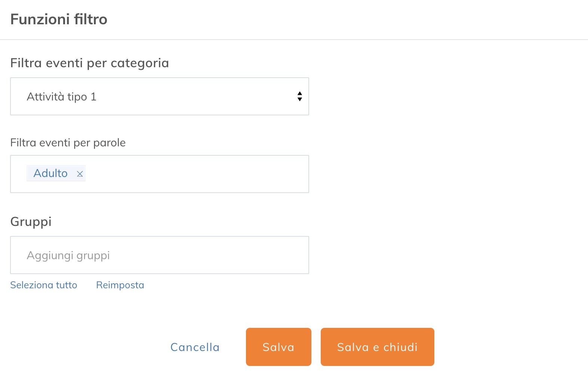Click the 'Salva e chiudi' button
This screenshot has height=382, width=588.
click(377, 347)
